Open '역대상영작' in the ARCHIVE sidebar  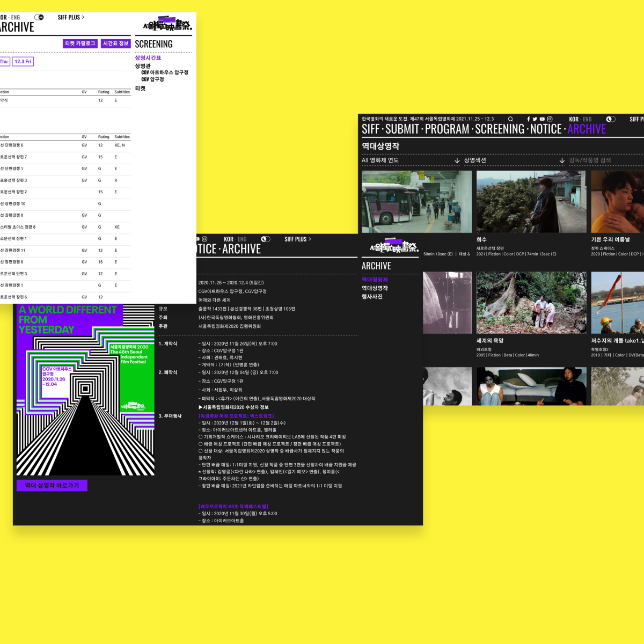click(x=375, y=288)
